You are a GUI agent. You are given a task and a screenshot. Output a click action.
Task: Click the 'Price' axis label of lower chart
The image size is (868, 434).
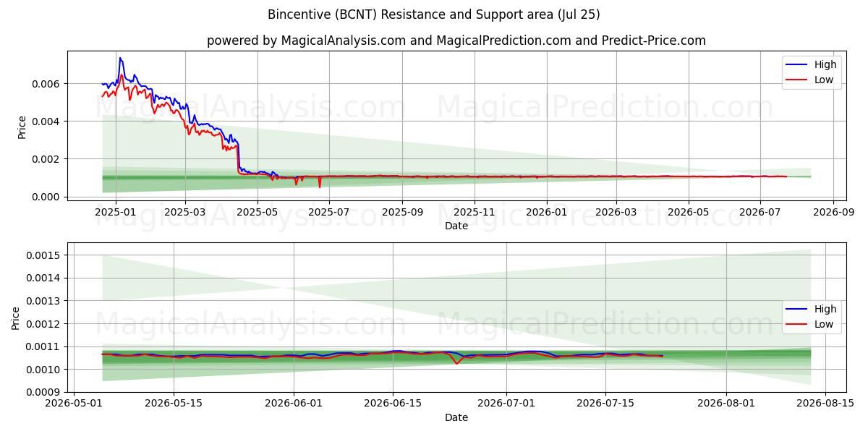16,318
